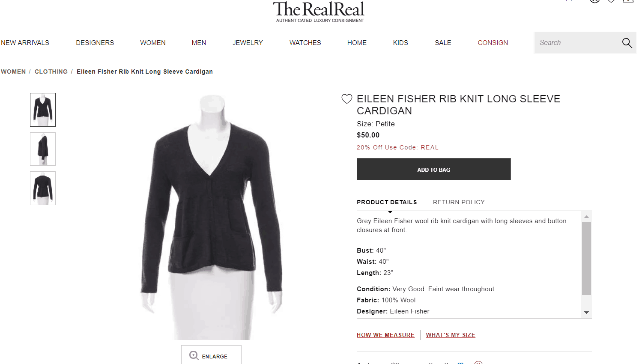Screen dimensions: 639x364
Task: Click the magnifying glass search icon
Action: (x=627, y=43)
